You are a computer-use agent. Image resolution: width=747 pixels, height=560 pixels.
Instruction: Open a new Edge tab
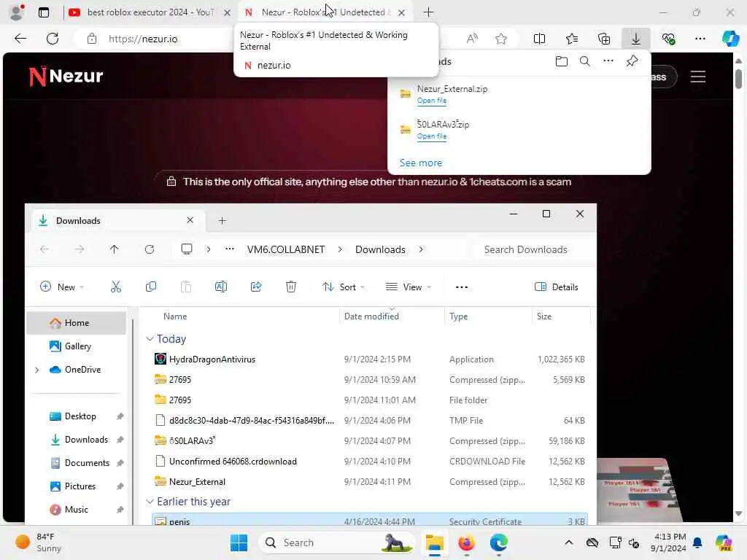tap(428, 12)
